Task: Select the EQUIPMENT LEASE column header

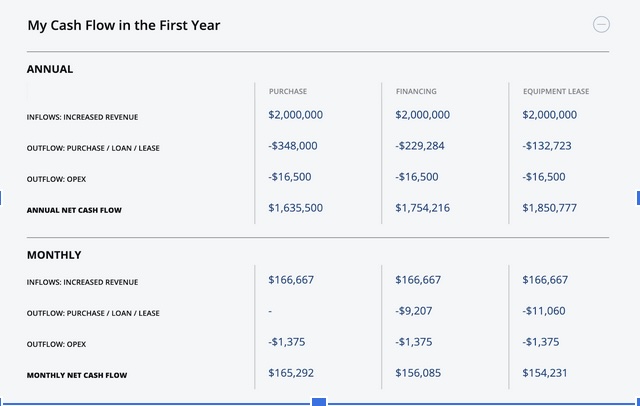Action: [555, 92]
